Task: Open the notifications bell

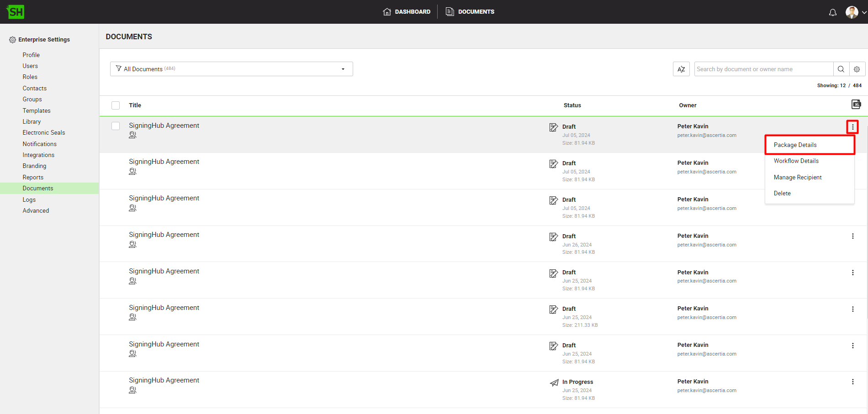Action: coord(832,12)
